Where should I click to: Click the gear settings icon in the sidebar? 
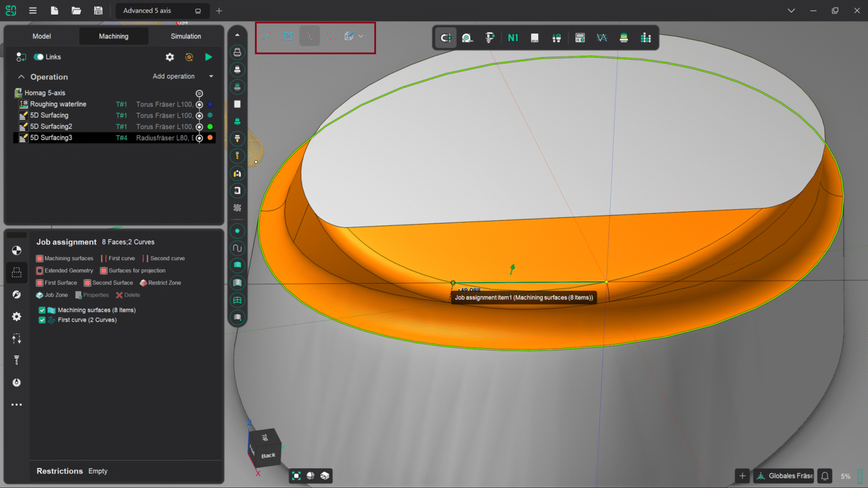pos(16,316)
